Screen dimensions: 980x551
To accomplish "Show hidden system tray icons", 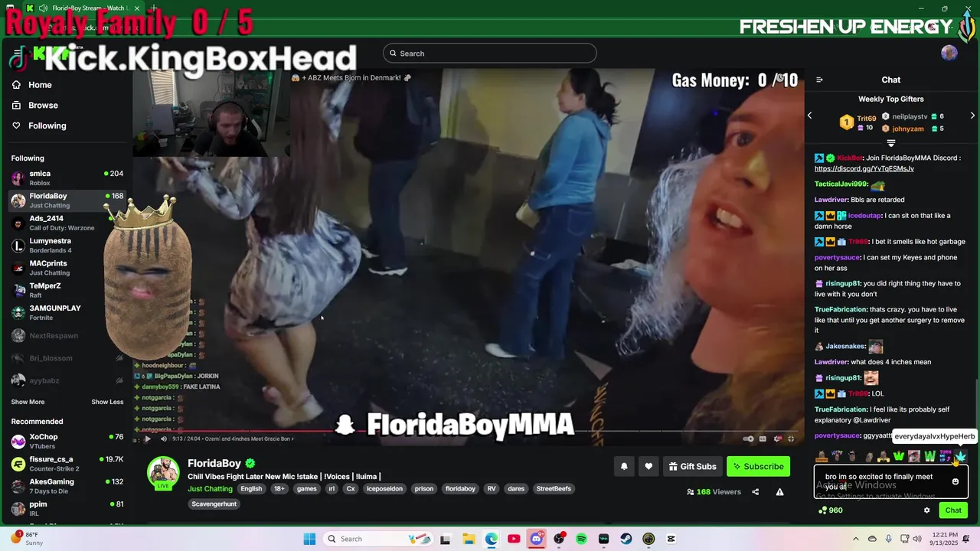I will point(856,539).
